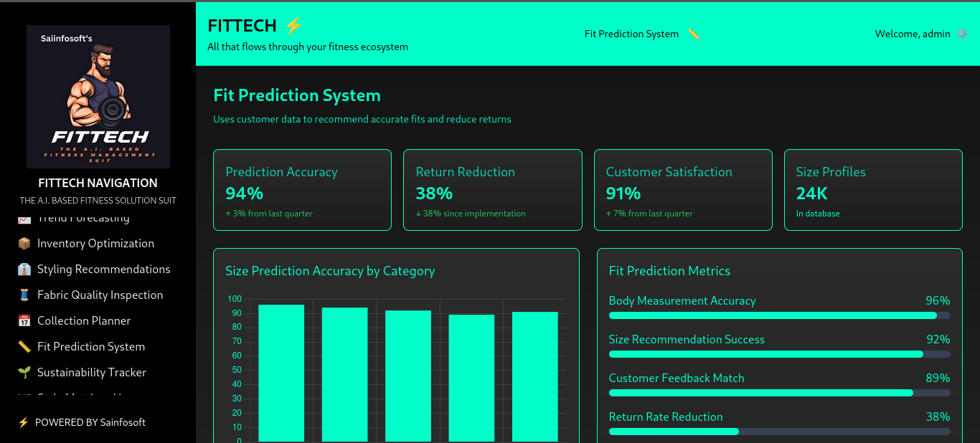Open settings via the header gear icon
The image size is (980, 443).
[962, 34]
